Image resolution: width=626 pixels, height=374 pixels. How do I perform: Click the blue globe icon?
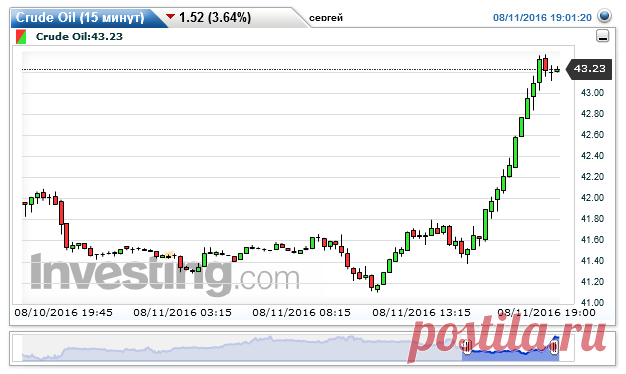pos(604,16)
